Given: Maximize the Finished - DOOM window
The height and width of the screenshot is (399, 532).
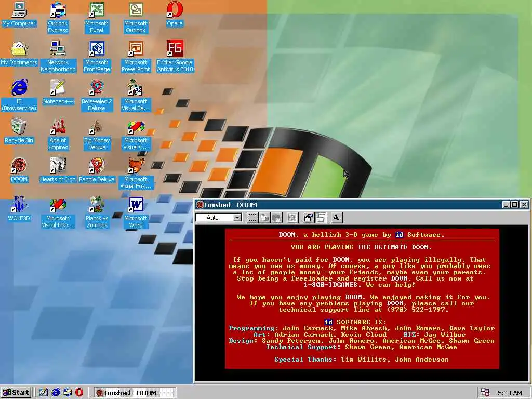Looking at the screenshot, I should tap(514, 204).
